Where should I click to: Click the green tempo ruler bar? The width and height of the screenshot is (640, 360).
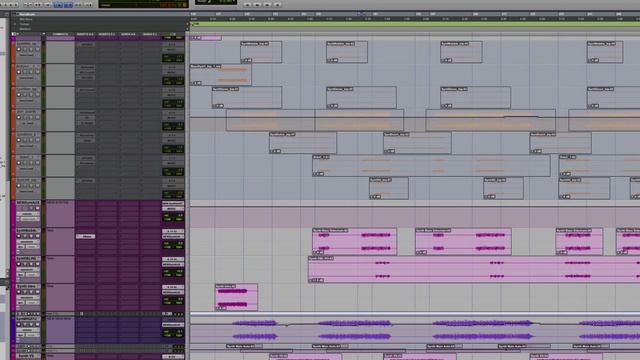click(415, 24)
